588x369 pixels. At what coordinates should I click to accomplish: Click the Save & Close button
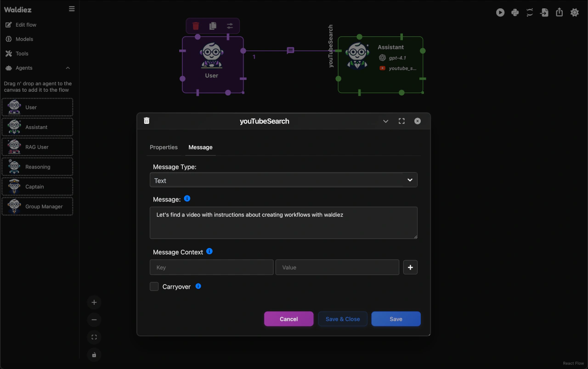pos(343,319)
